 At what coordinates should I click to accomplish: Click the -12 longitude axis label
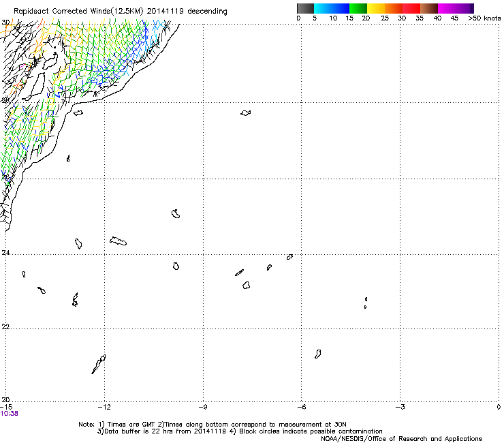(x=104, y=407)
